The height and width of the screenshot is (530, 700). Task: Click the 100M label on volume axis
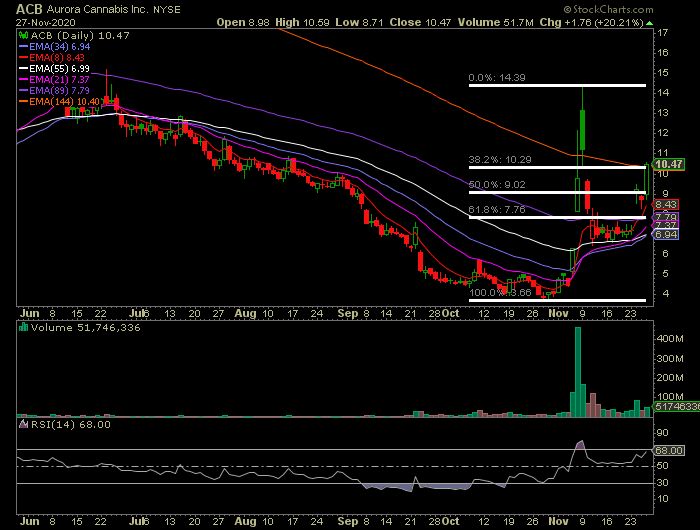670,396
